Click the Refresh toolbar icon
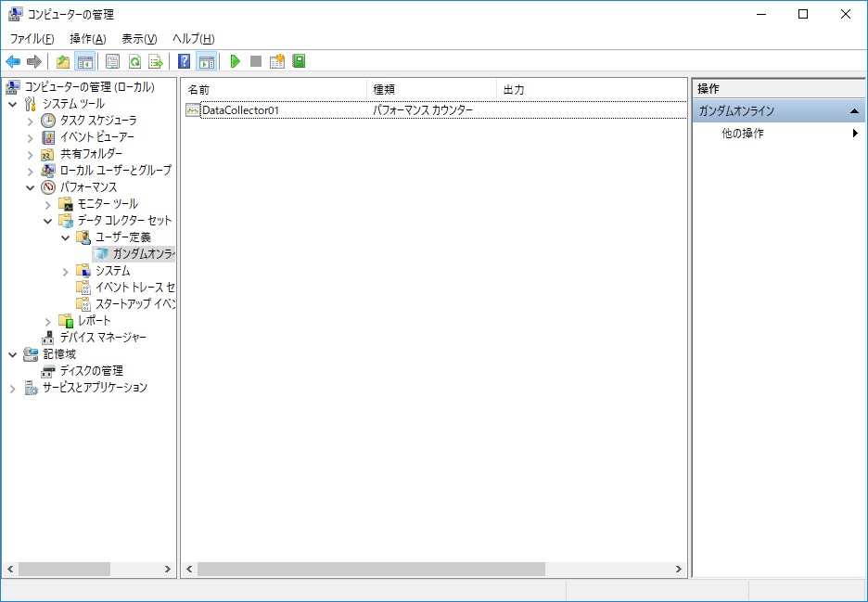The width and height of the screenshot is (868, 602). pyautogui.click(x=134, y=61)
